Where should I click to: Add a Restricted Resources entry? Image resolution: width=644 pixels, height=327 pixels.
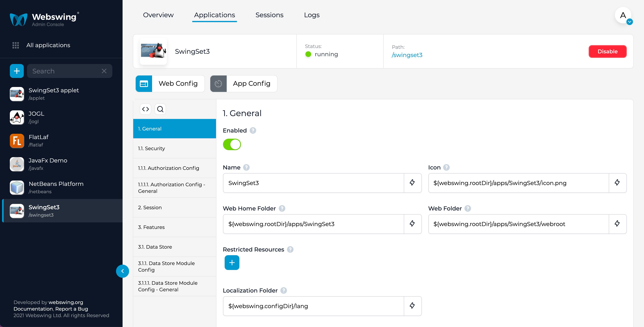pyautogui.click(x=232, y=262)
